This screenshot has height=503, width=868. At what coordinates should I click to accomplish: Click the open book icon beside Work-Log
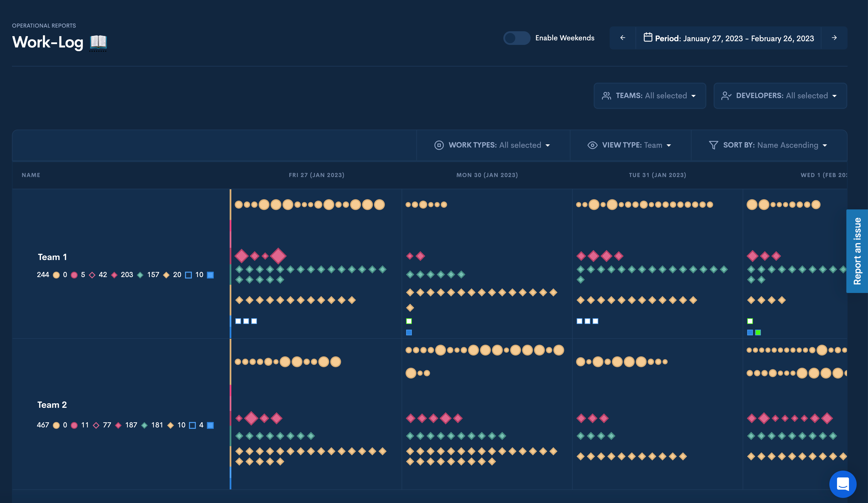point(98,42)
